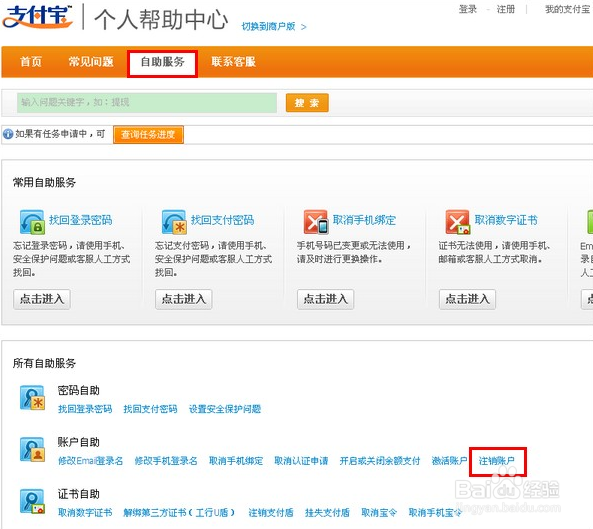Select the 自助服务 tab
This screenshot has width=593, height=529.
(162, 62)
